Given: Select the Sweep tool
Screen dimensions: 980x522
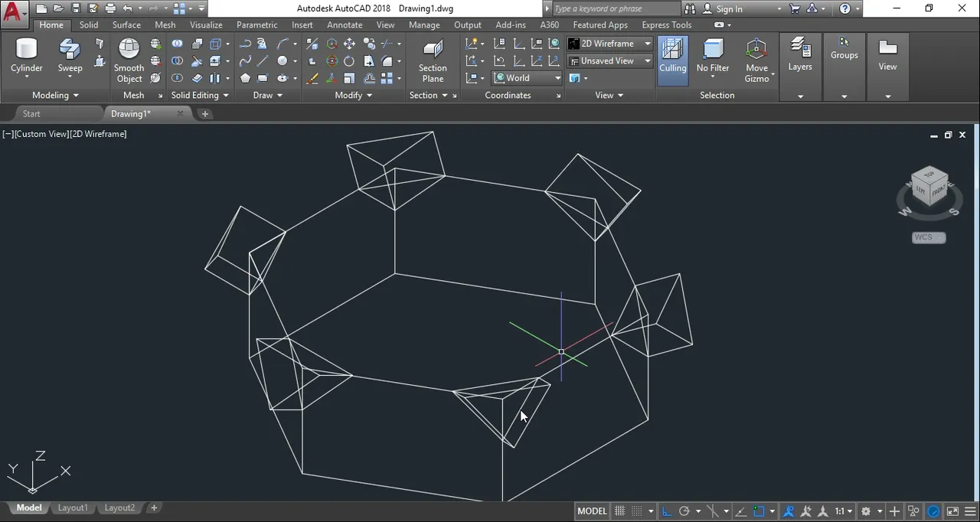Looking at the screenshot, I should point(70,55).
